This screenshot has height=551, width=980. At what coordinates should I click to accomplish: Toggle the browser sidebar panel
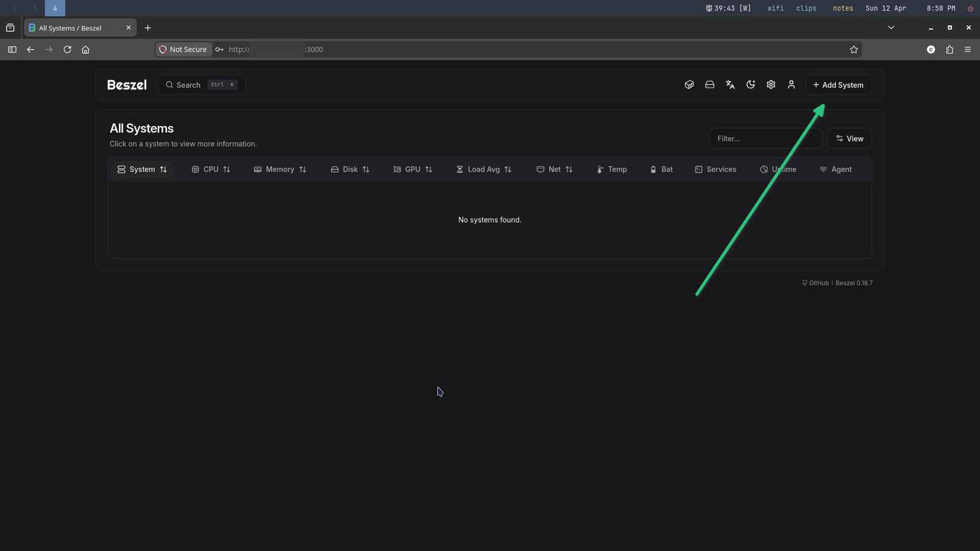pyautogui.click(x=12, y=50)
